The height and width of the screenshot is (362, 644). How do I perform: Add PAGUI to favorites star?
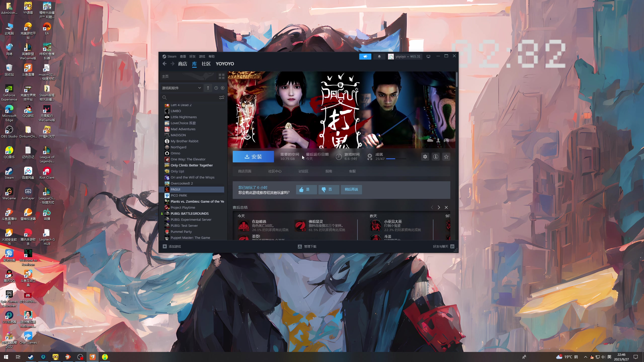[x=446, y=157]
